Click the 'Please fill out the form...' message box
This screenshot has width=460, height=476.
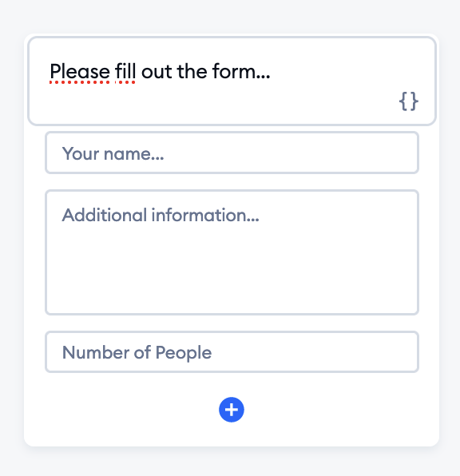click(x=232, y=81)
